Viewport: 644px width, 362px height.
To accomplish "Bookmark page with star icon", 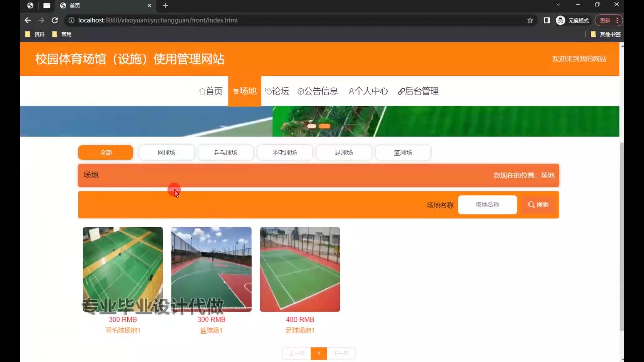I will (530, 20).
